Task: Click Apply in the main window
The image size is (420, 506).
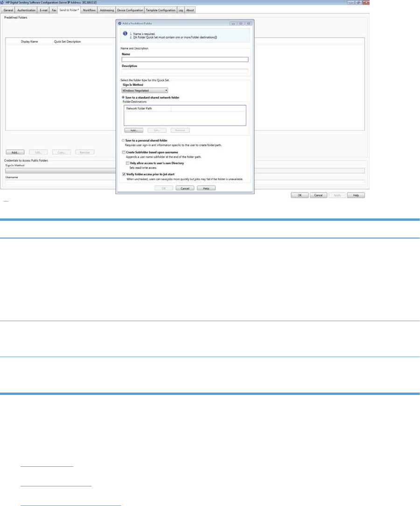Action: [337, 195]
